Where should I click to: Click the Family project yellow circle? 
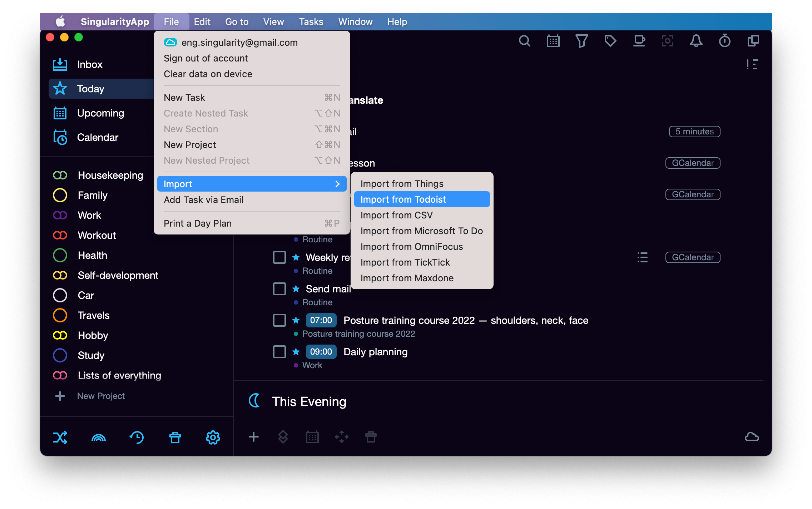pos(60,195)
